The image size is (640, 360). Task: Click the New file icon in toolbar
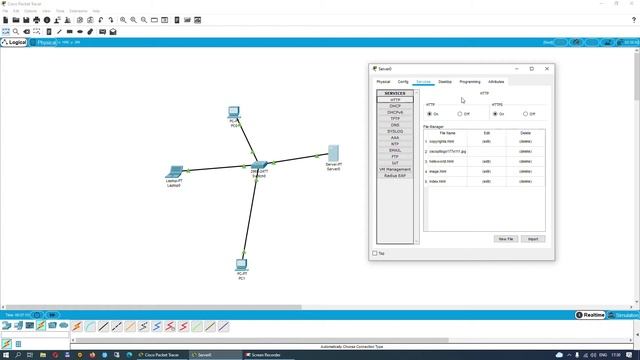[x=5, y=20]
